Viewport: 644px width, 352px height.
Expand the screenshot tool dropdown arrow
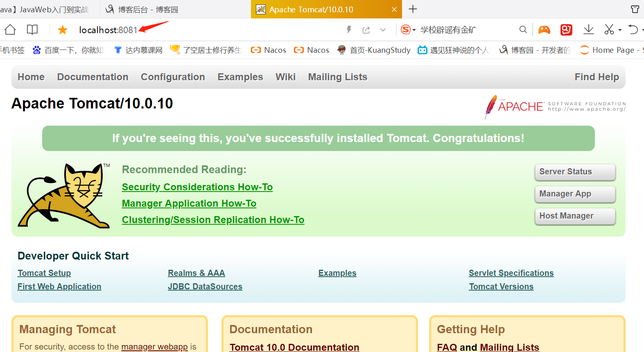pyautogui.click(x=620, y=30)
